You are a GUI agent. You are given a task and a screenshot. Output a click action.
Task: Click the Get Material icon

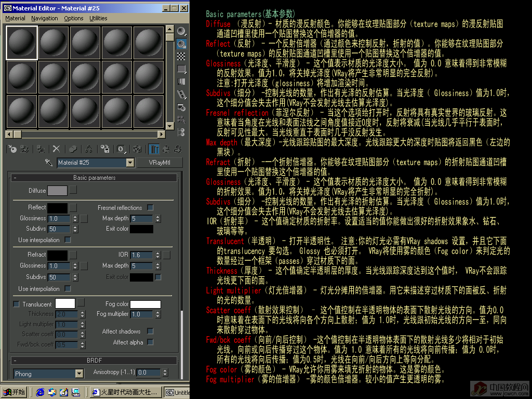[12, 149]
